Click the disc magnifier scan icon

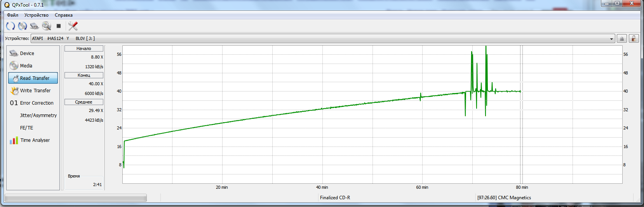coord(47,26)
